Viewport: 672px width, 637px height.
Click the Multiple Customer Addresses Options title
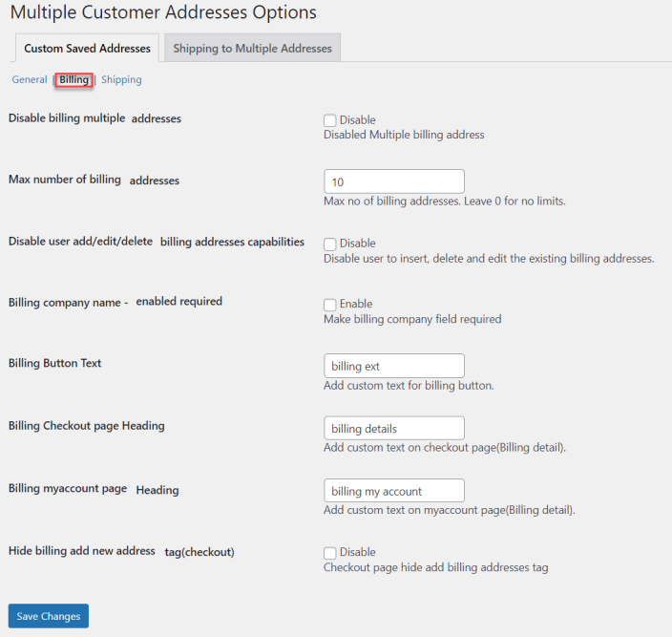[163, 13]
